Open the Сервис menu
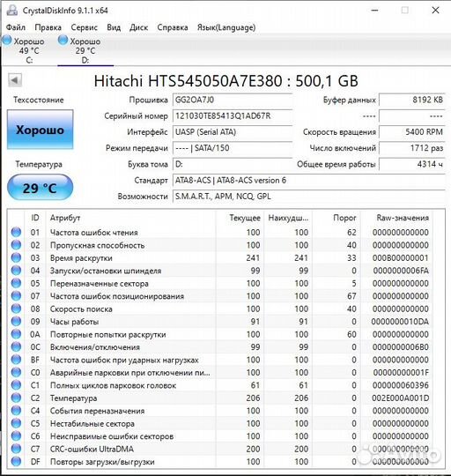The image size is (451, 476). click(x=84, y=27)
